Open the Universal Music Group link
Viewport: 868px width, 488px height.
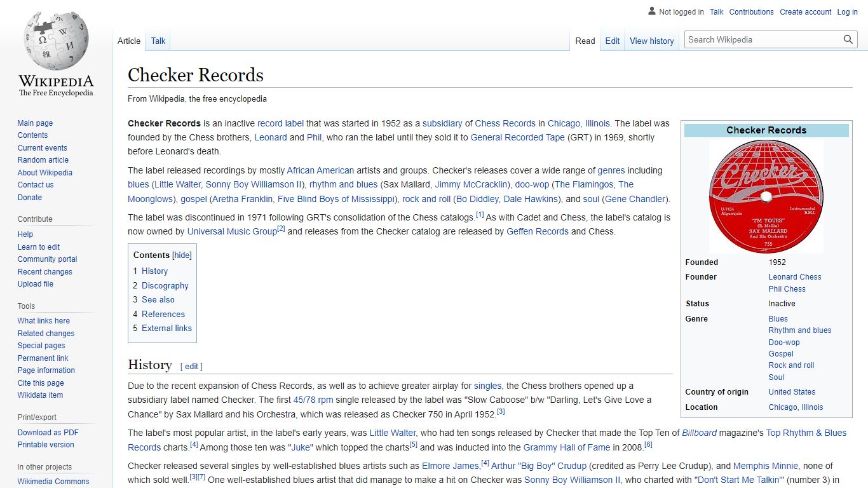(x=232, y=231)
